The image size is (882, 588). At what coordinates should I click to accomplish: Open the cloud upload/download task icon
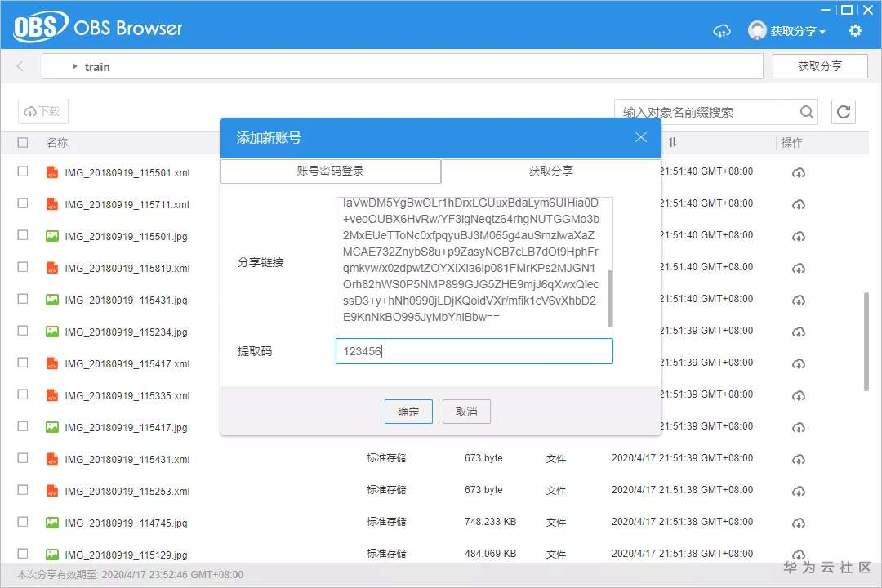[722, 30]
